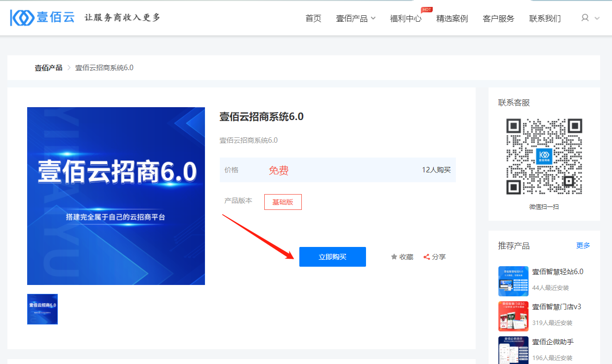Click the grey product subtitle under the title
This screenshot has width=612, height=364.
[248, 140]
